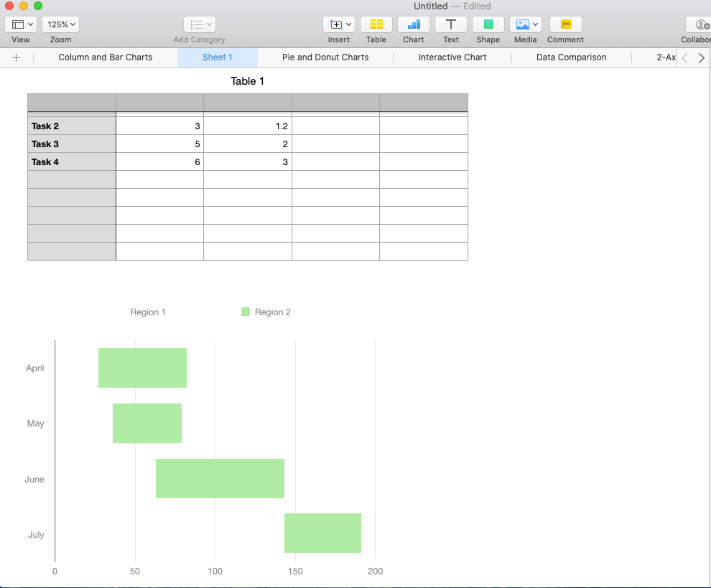Insert a text box with the Text icon
This screenshot has height=588, width=711.
pos(450,24)
